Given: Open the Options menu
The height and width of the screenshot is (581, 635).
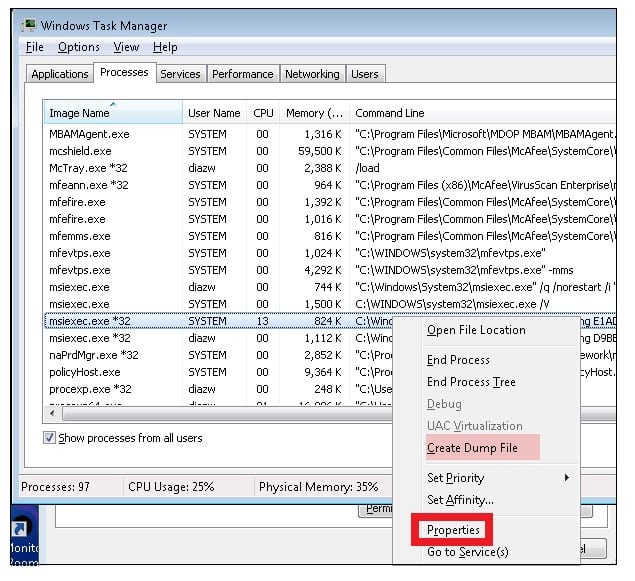Looking at the screenshot, I should (x=79, y=47).
